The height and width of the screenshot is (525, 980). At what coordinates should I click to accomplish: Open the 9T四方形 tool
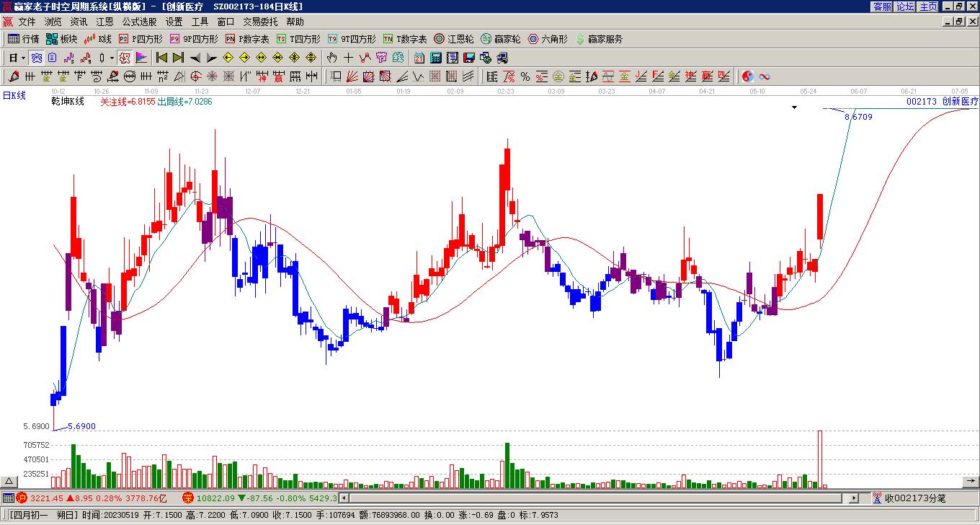351,39
